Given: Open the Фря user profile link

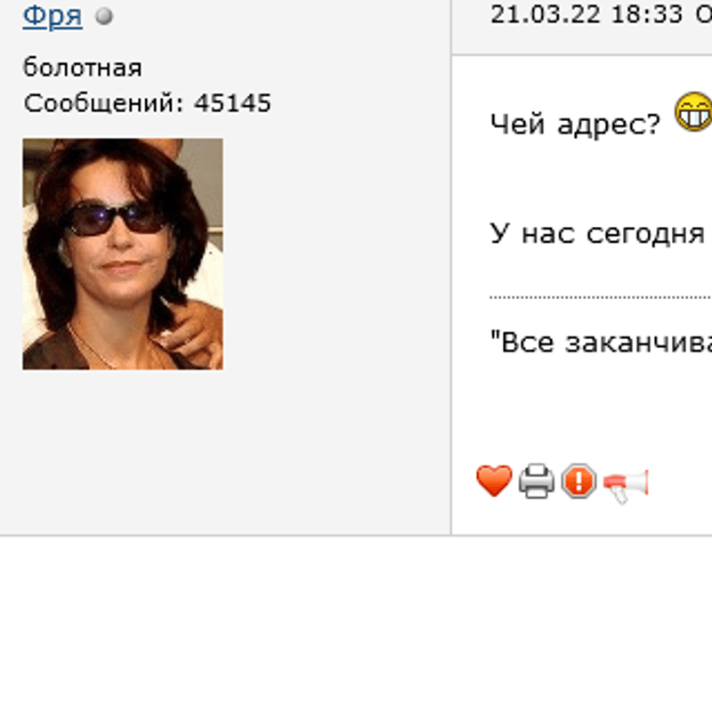Looking at the screenshot, I should (53, 16).
